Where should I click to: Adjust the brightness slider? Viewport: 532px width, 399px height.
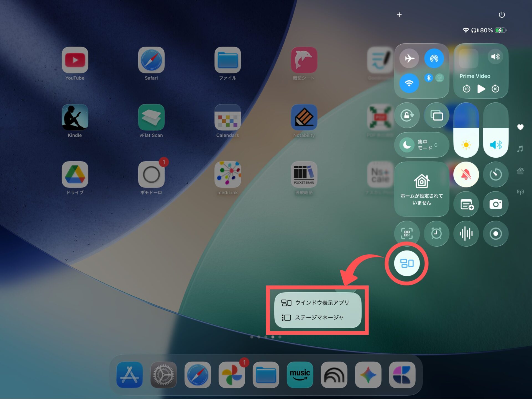[x=466, y=130]
